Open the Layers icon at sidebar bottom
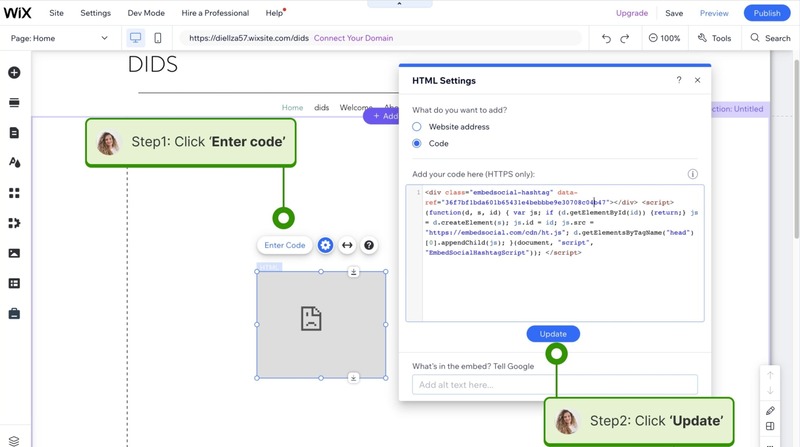This screenshot has height=447, width=800. [x=14, y=441]
